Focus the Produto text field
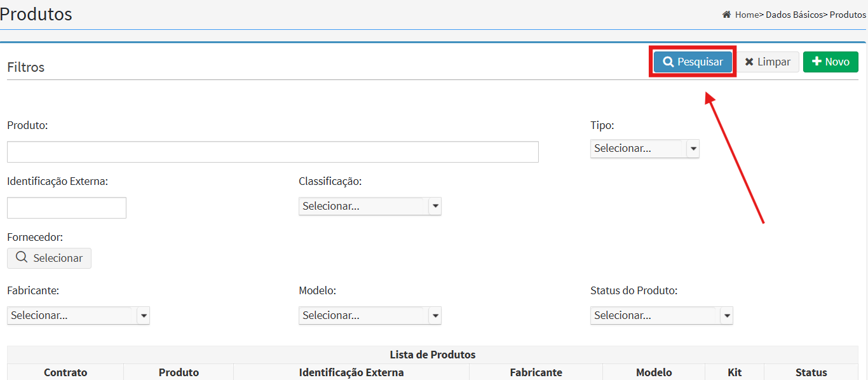 pos(273,152)
